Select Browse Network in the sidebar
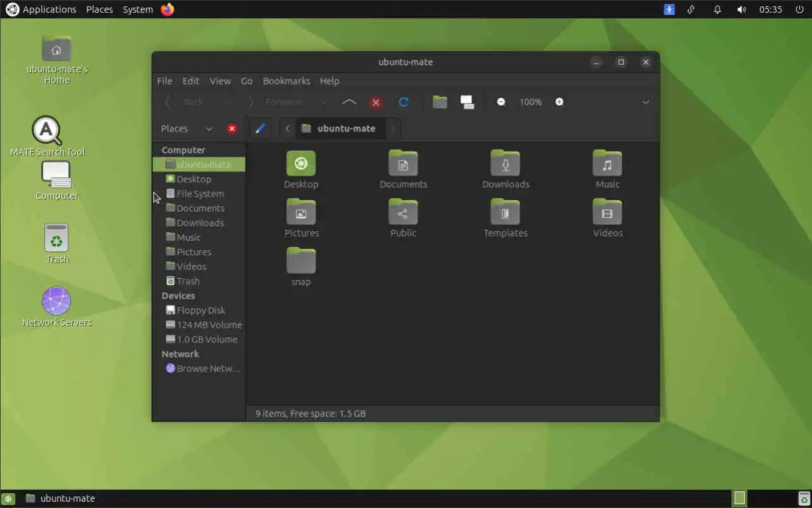The width and height of the screenshot is (812, 508). coord(199,369)
